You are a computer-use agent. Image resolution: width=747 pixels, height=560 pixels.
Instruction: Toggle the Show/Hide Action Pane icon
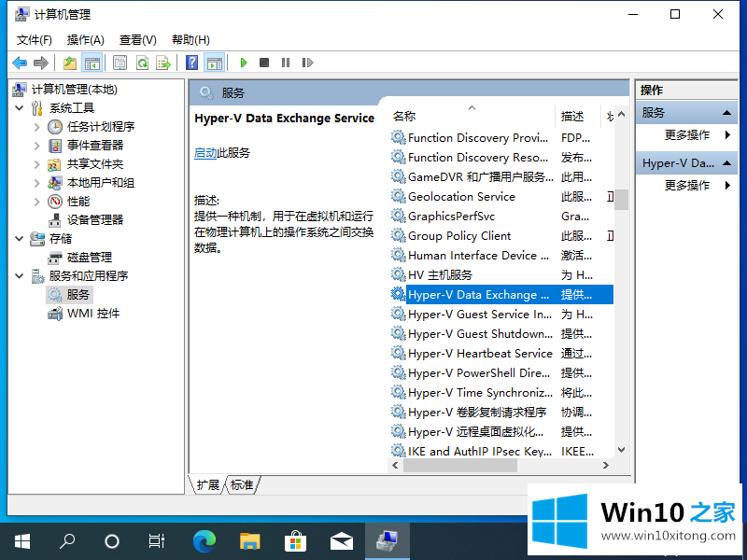coord(215,63)
